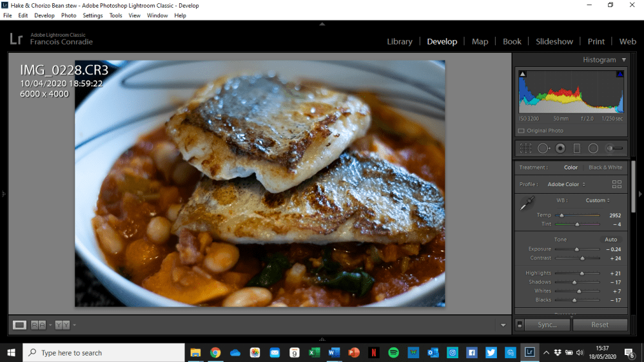Image resolution: width=644 pixels, height=362 pixels.
Task: Toggle the Original Photo checkbox
Action: pos(522,131)
